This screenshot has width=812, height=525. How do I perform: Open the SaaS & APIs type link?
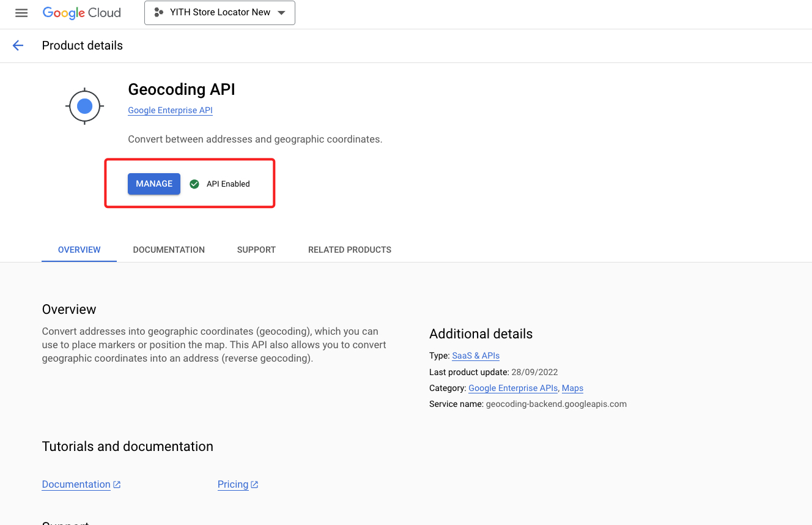pos(476,356)
